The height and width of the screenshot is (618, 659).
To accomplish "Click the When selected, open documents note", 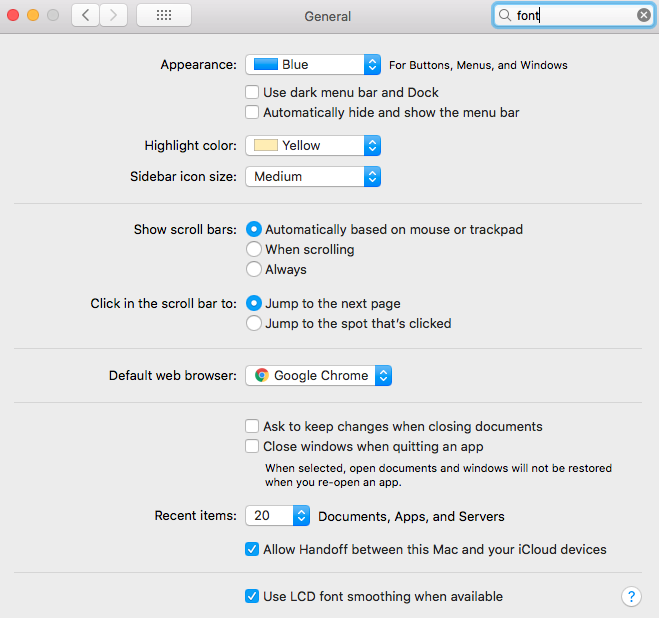I will [x=438, y=475].
